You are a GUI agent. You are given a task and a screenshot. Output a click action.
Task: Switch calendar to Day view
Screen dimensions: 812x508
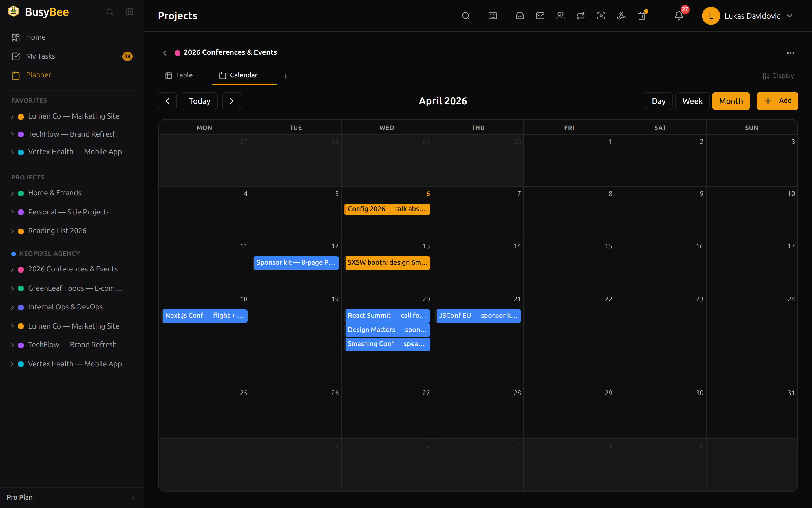[658, 101]
